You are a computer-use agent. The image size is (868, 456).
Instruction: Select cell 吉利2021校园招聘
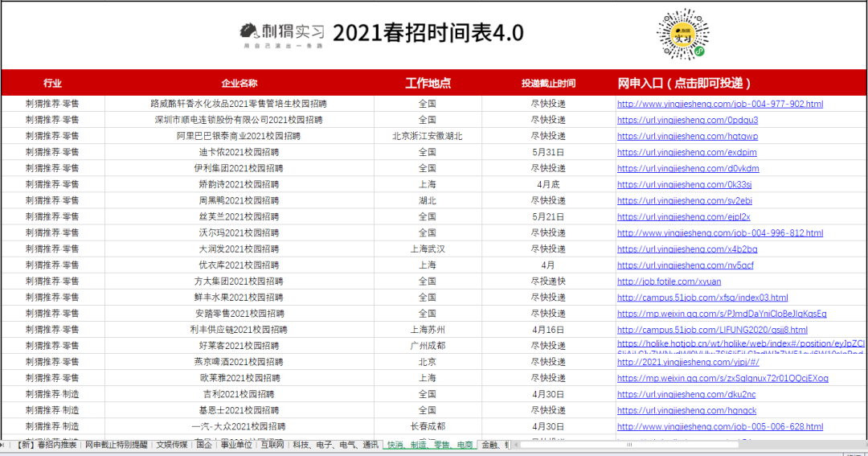coord(240,394)
